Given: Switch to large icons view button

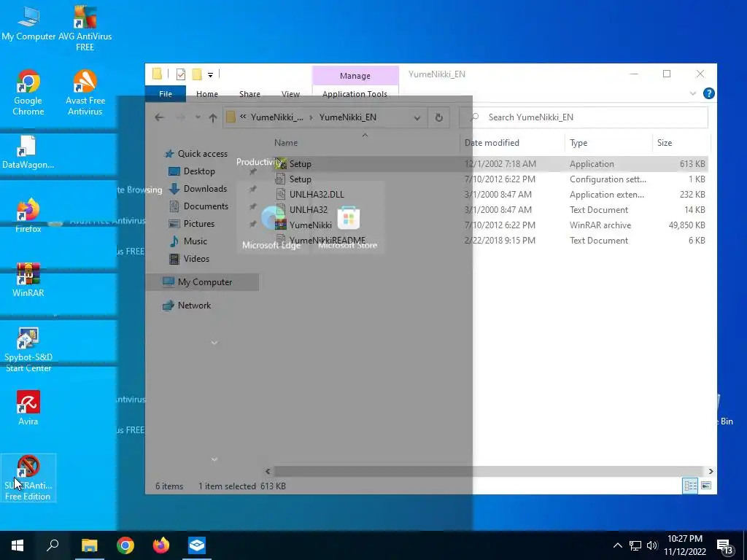Looking at the screenshot, I should 706,486.
